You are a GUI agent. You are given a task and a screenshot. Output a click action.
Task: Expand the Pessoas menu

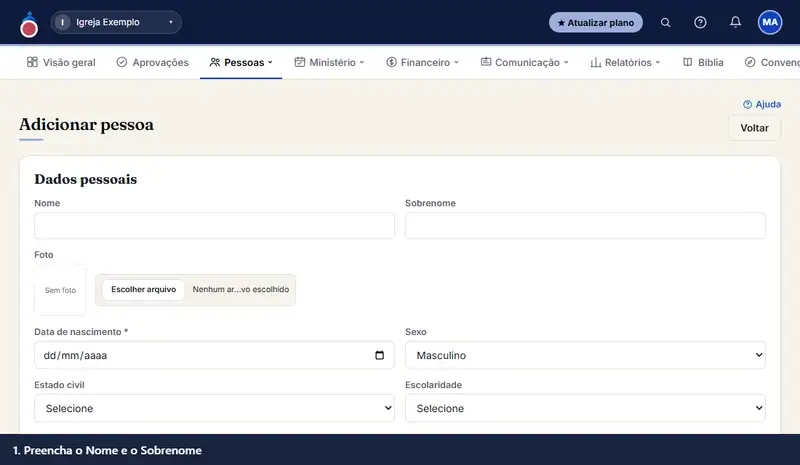click(x=241, y=62)
